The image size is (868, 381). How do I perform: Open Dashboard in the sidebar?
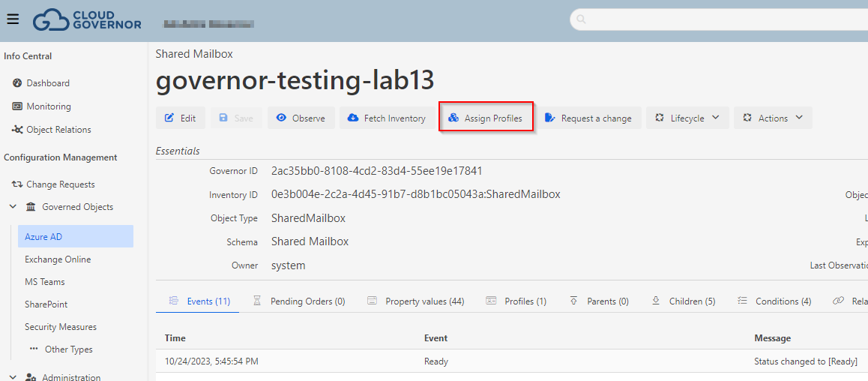point(48,83)
